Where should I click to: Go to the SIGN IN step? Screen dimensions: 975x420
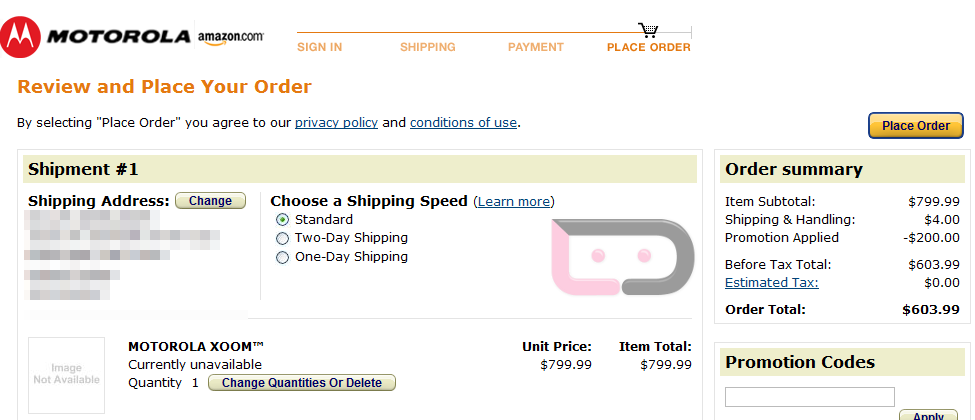click(320, 47)
